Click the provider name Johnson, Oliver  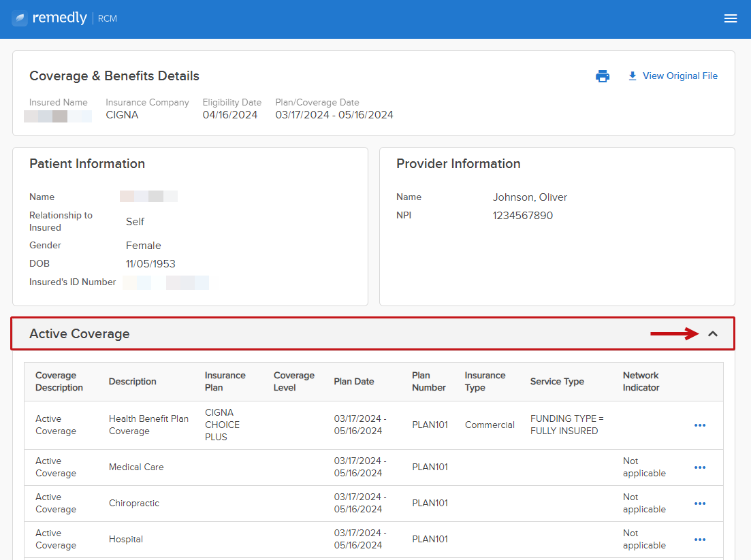(x=530, y=197)
